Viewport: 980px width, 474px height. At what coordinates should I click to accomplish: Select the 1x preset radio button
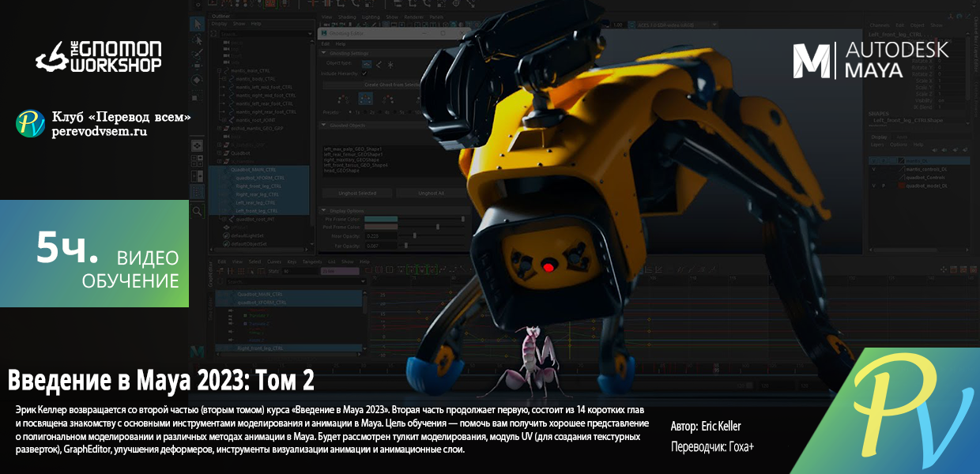[x=350, y=112]
